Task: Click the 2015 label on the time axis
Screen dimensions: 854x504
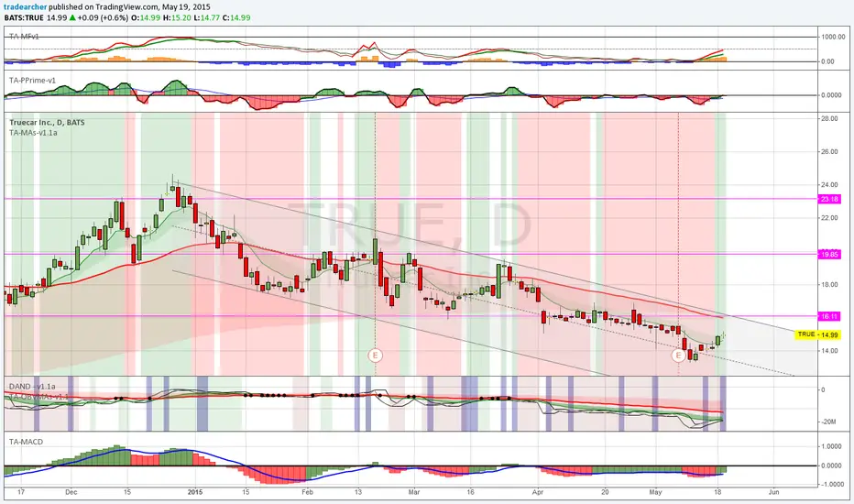Action: click(x=195, y=492)
